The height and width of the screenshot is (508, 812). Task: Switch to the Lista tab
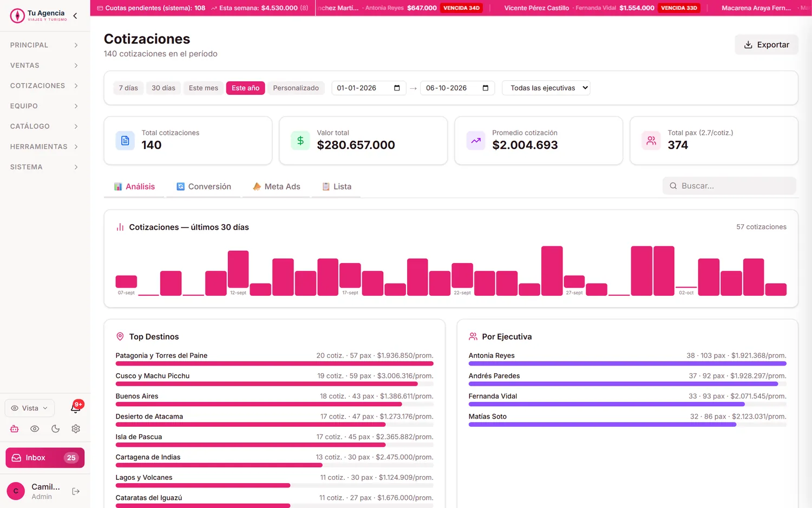coord(337,186)
